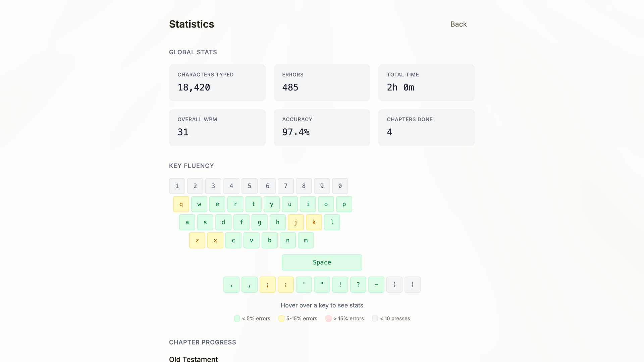
Task: Select the semicolon key tile
Action: pyautogui.click(x=268, y=285)
